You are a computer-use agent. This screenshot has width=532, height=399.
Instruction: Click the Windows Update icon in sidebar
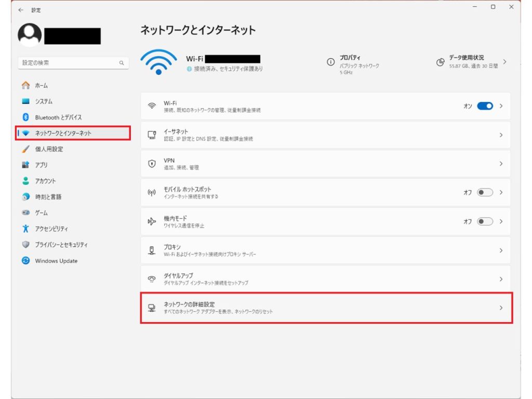tap(25, 261)
